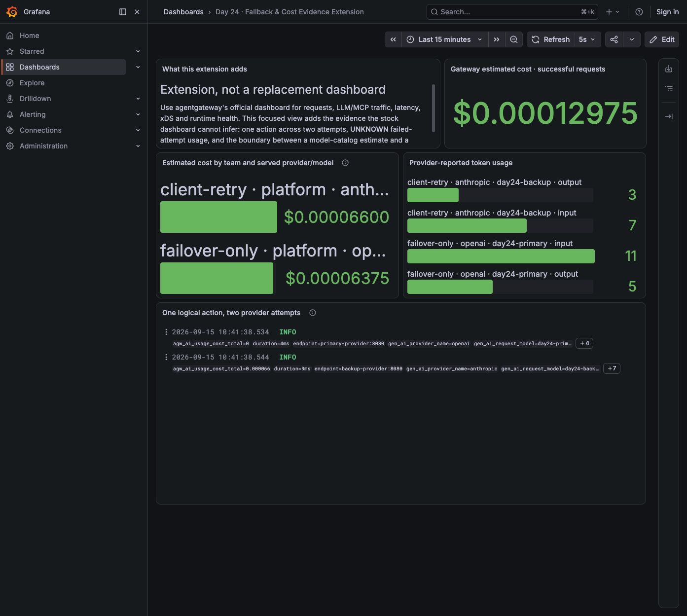Click the text panel scrollbar
This screenshot has width=687, height=616.
434,108
